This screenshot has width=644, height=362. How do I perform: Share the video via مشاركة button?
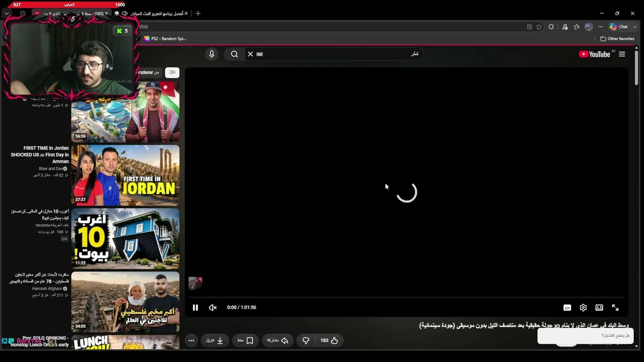277,340
